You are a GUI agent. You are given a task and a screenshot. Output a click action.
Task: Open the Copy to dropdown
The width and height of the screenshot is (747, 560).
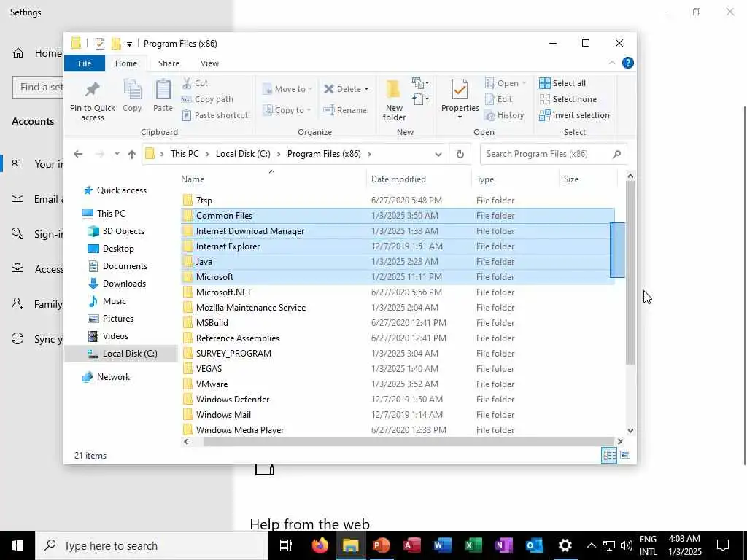287,110
